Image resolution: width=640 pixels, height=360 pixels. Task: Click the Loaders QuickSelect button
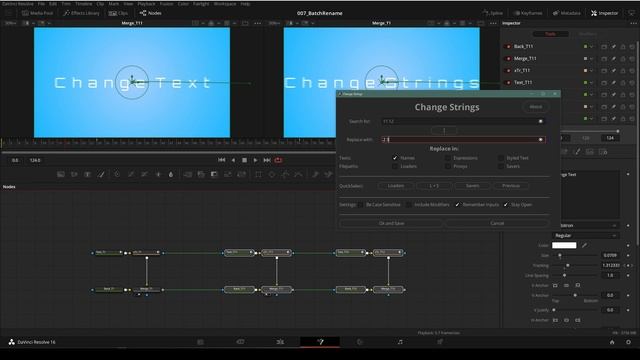pos(396,186)
